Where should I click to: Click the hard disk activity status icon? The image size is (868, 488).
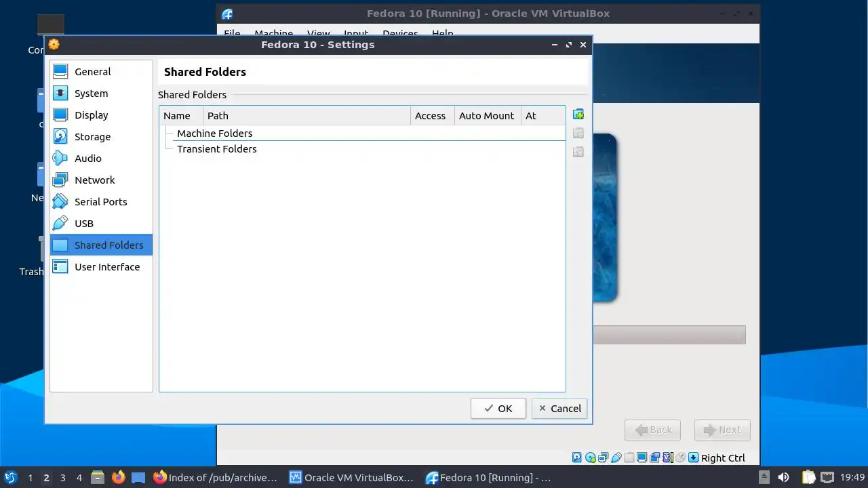(x=577, y=457)
